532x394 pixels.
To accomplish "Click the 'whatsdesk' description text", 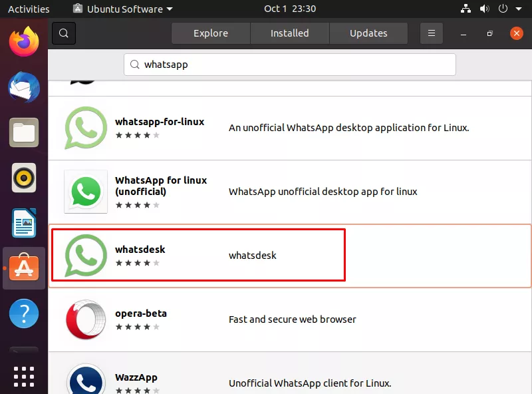I will coord(253,256).
